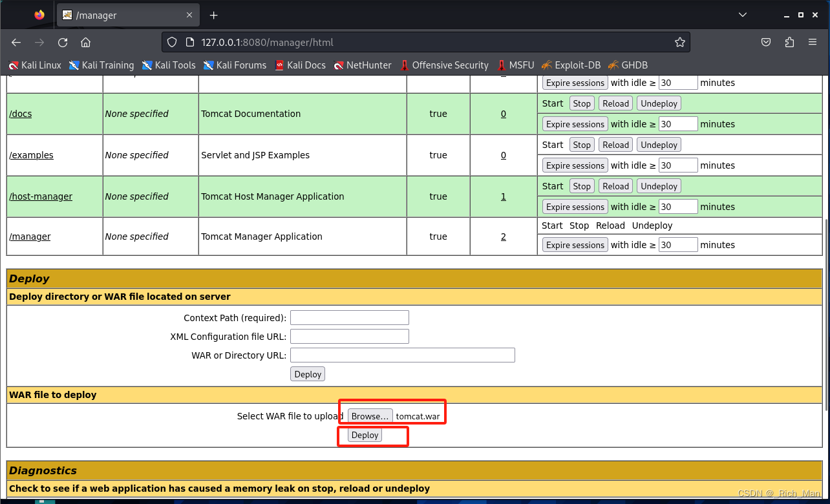Reload the current page

pyautogui.click(x=62, y=42)
